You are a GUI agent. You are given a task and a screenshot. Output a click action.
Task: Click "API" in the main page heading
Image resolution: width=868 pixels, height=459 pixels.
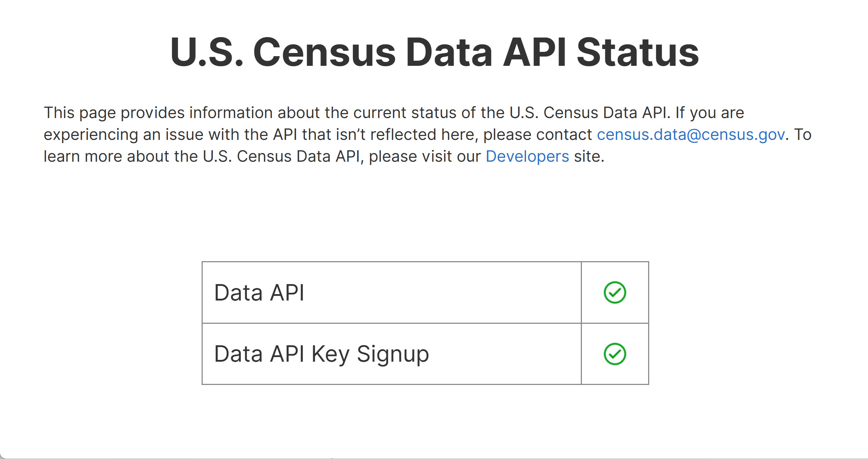click(x=535, y=52)
